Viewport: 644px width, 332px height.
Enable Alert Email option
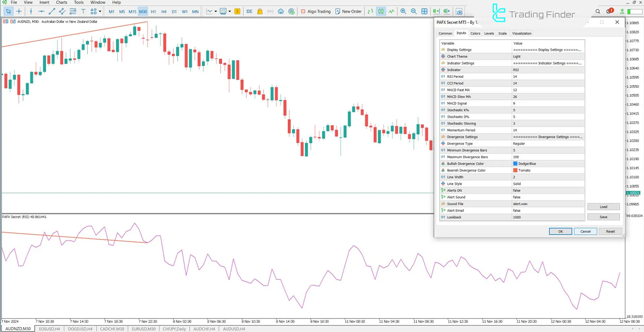[x=547, y=210]
